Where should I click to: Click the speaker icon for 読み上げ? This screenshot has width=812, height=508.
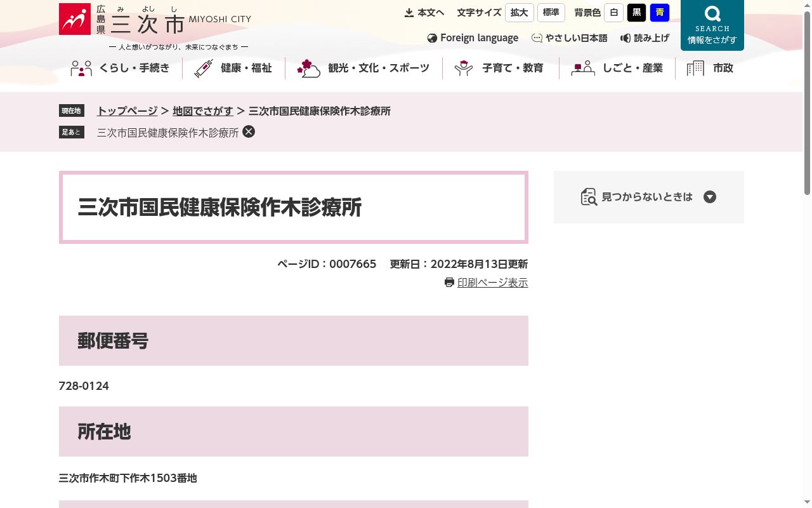tap(625, 38)
